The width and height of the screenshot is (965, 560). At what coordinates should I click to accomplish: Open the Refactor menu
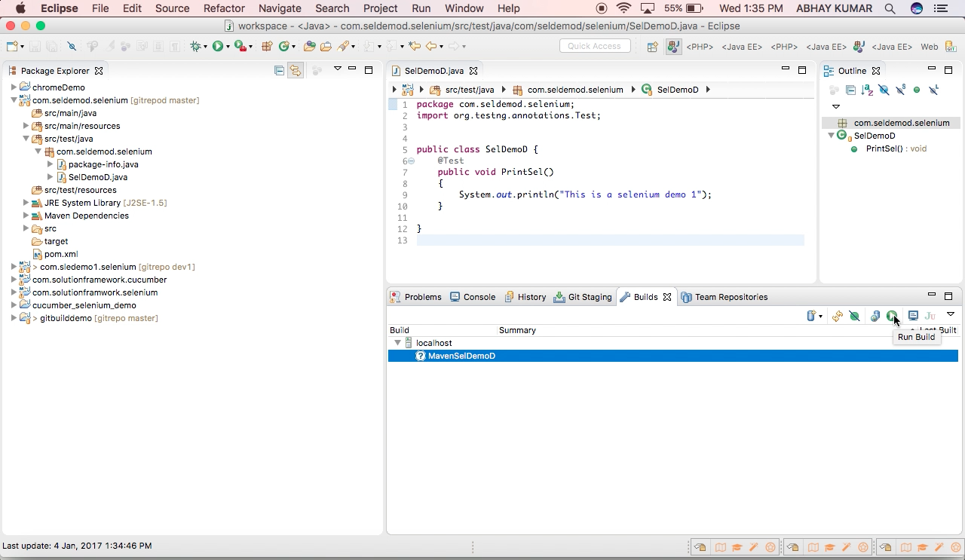pos(224,8)
